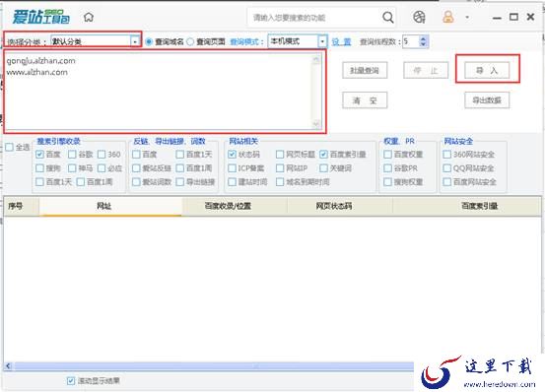Viewport: 545px width, 392px height.
Task: Click the search magnifier icon
Action: click(388, 17)
